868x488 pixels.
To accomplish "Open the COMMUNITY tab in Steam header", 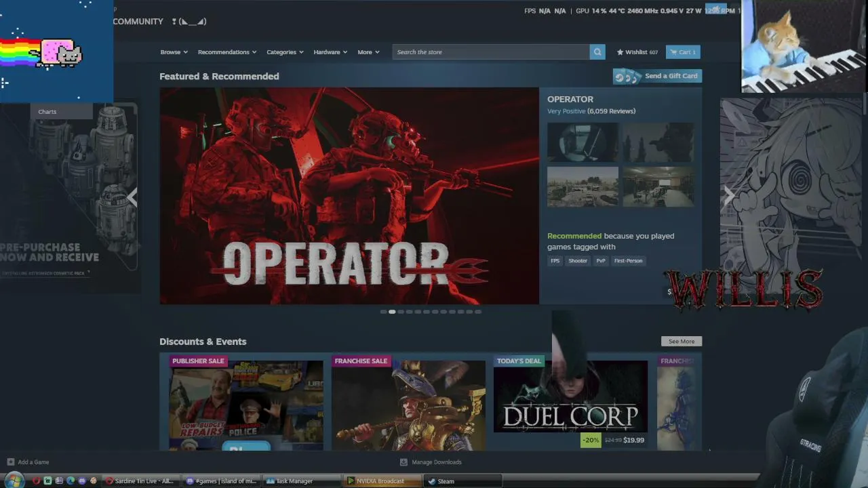I will [x=138, y=22].
